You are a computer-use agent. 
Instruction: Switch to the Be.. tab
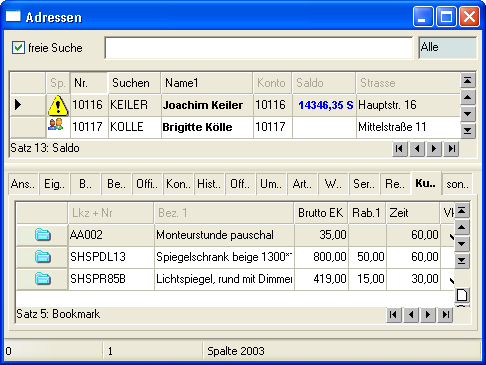[116, 184]
